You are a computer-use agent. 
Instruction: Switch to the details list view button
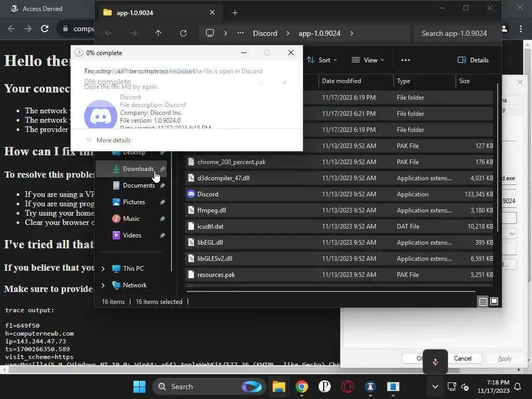(483, 302)
